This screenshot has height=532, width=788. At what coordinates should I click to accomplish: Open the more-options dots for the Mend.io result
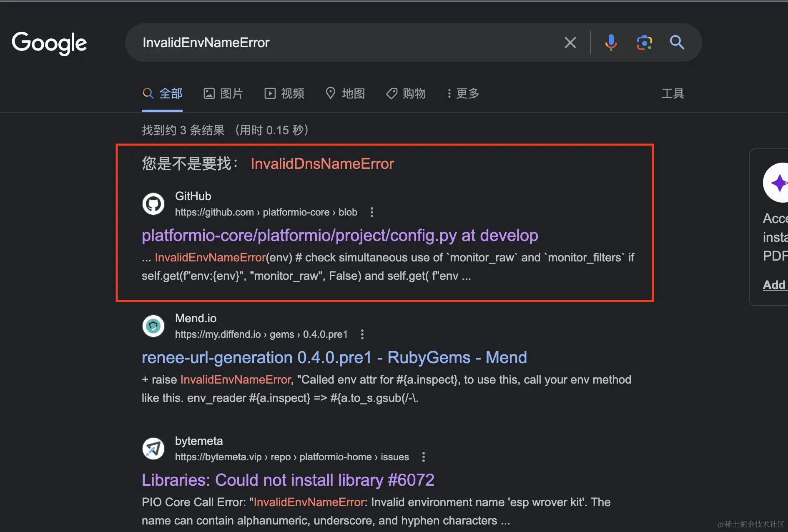click(x=362, y=334)
